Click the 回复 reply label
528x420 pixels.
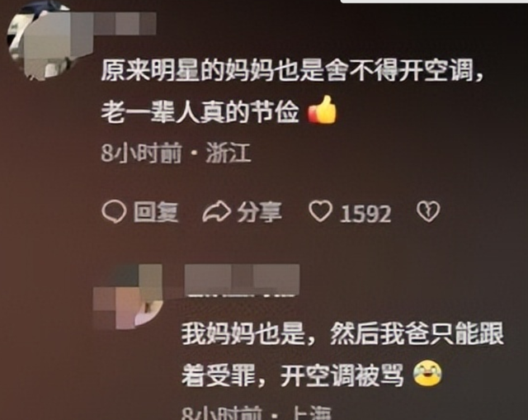tap(156, 212)
